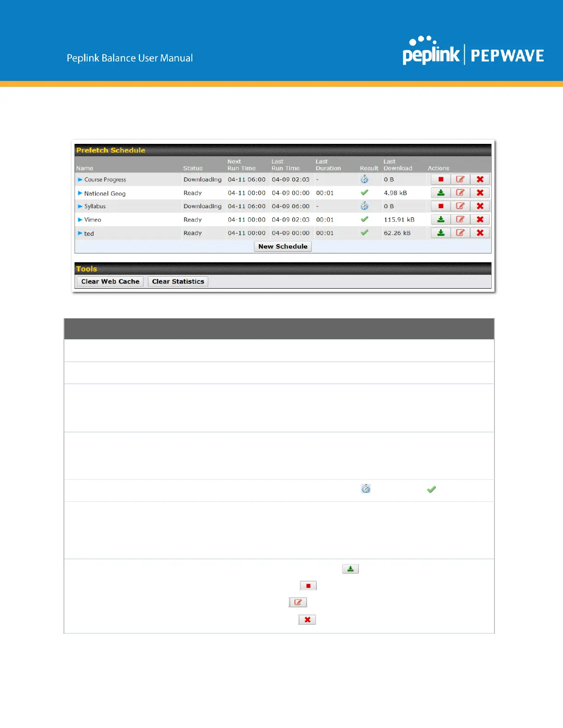Click the Ready status of Vimeo
The image size is (563, 728).
pyautogui.click(x=193, y=220)
